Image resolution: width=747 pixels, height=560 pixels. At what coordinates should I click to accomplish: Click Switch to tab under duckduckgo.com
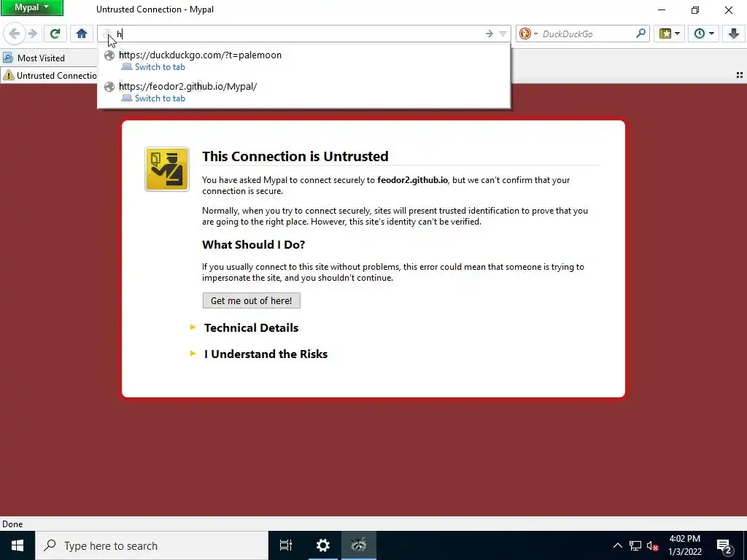[160, 67]
